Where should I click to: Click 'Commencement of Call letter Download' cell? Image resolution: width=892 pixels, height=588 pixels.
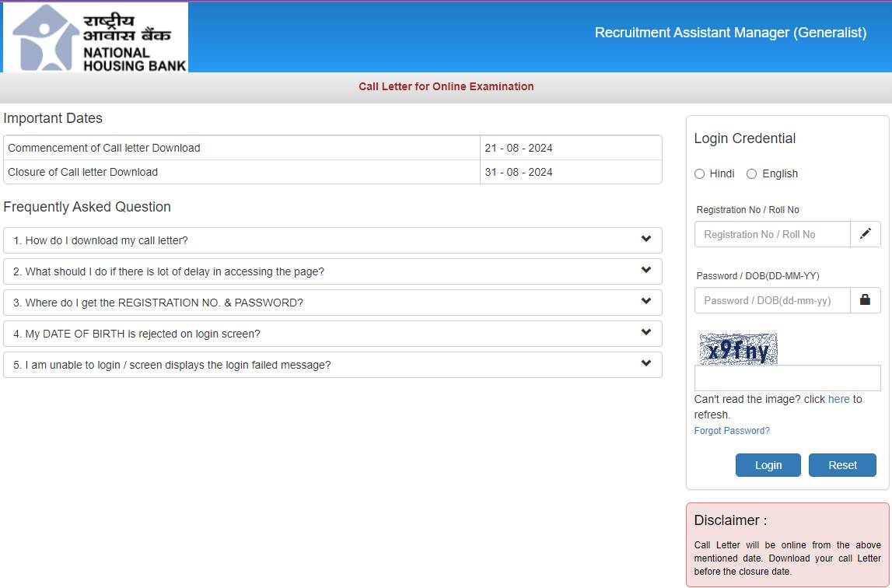pyautogui.click(x=242, y=148)
